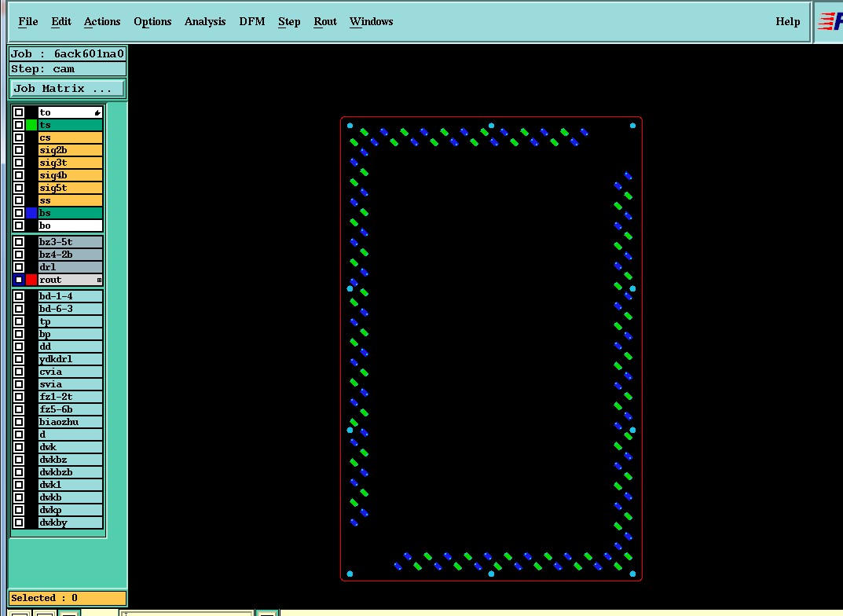
Task: Open the Step menu
Action: pos(289,21)
